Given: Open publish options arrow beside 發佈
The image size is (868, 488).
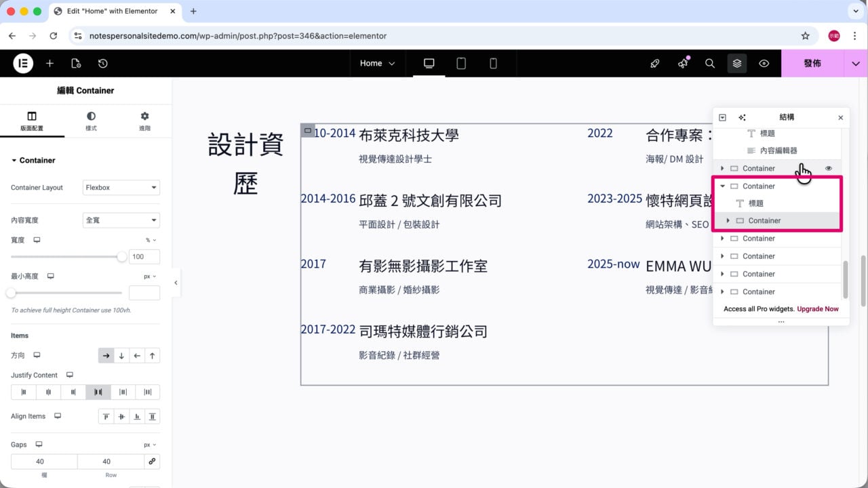Looking at the screenshot, I should (856, 63).
